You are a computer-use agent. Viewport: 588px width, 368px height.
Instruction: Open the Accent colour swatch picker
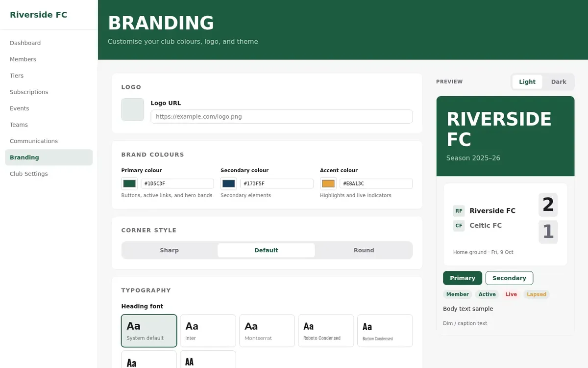click(328, 184)
